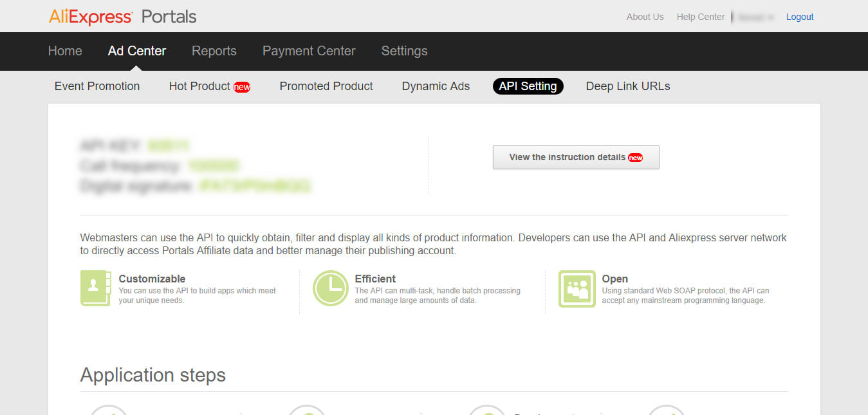Switch to Promoted Product tab

click(326, 86)
